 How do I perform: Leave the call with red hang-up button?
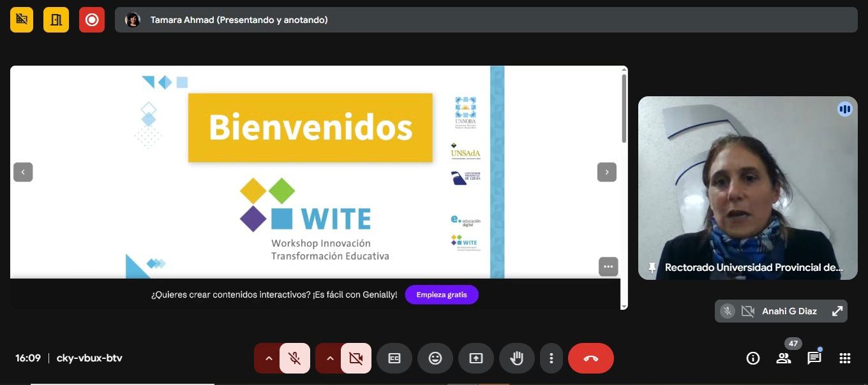[x=591, y=358]
